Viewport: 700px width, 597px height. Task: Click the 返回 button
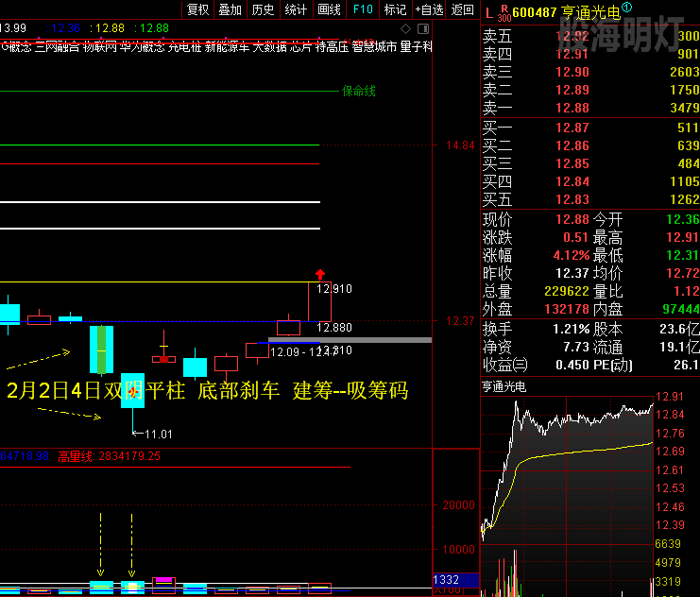tap(462, 9)
